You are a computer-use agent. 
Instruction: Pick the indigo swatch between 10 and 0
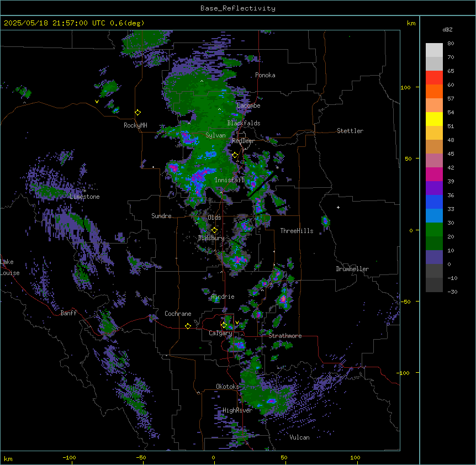point(434,257)
